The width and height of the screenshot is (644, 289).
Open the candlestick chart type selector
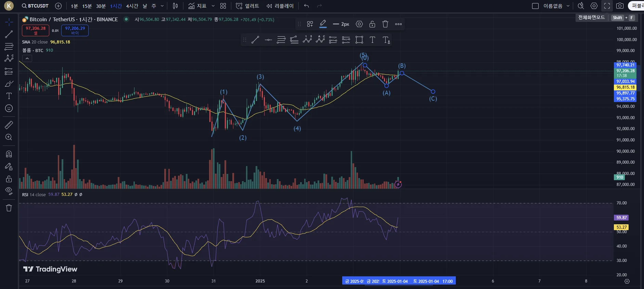[x=176, y=6]
